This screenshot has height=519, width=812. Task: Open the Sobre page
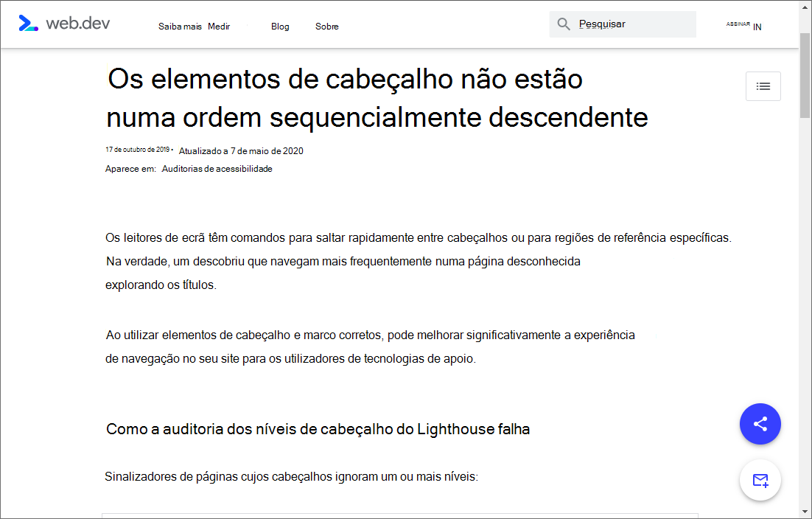click(x=326, y=26)
